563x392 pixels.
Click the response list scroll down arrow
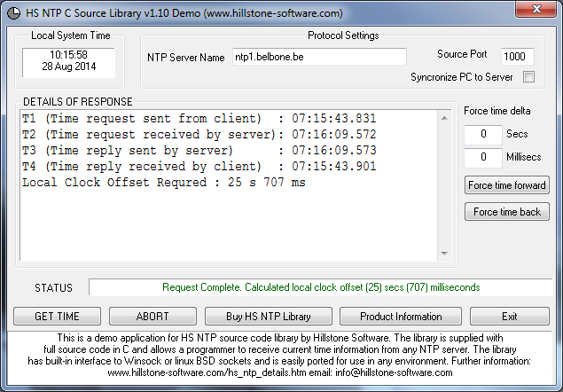coord(444,254)
